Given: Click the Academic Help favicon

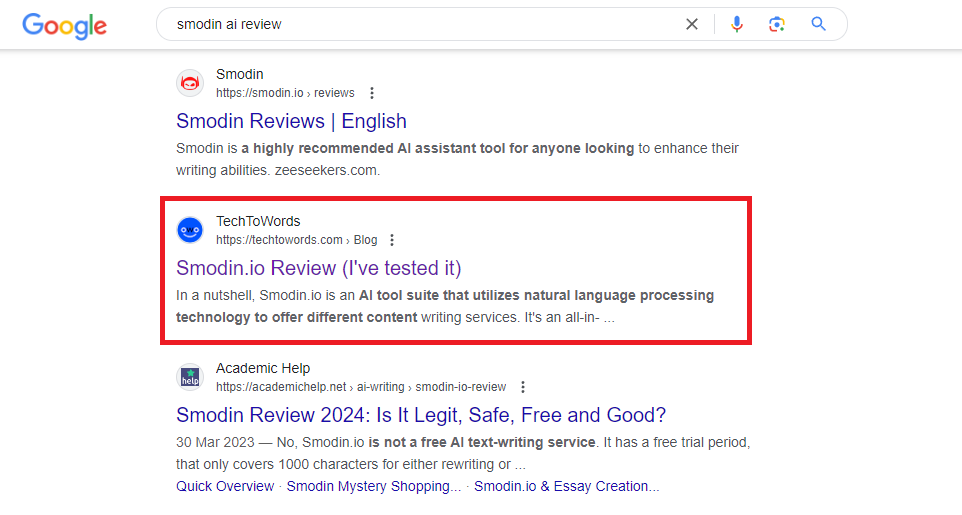Looking at the screenshot, I should click(x=190, y=377).
